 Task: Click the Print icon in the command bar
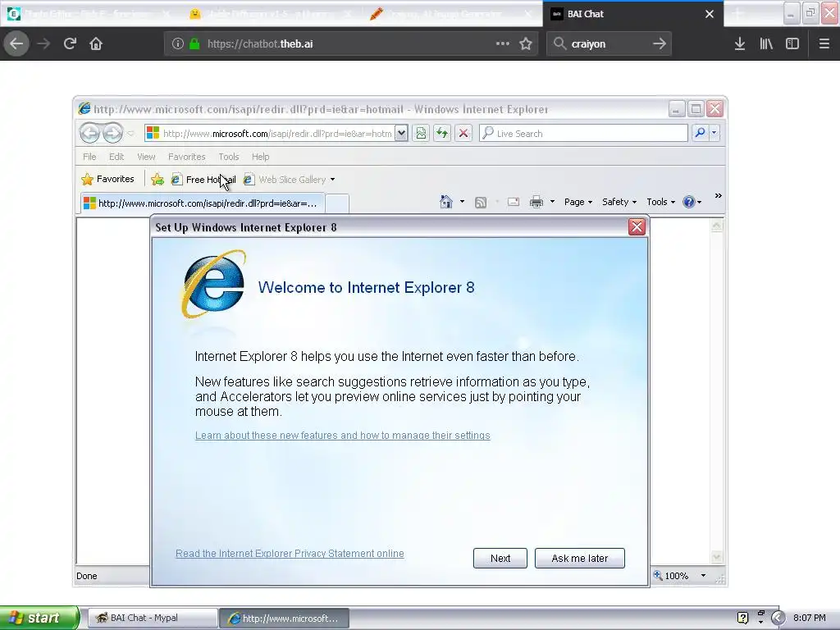pos(536,202)
